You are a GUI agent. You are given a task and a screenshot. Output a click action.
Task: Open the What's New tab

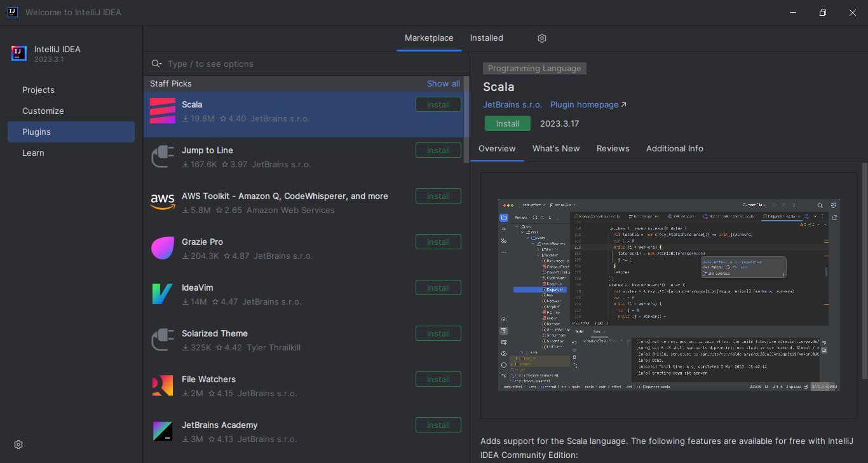(556, 148)
